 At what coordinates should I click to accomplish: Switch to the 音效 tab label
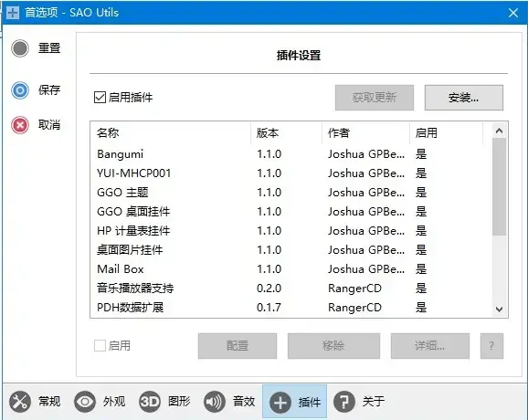tap(244, 402)
